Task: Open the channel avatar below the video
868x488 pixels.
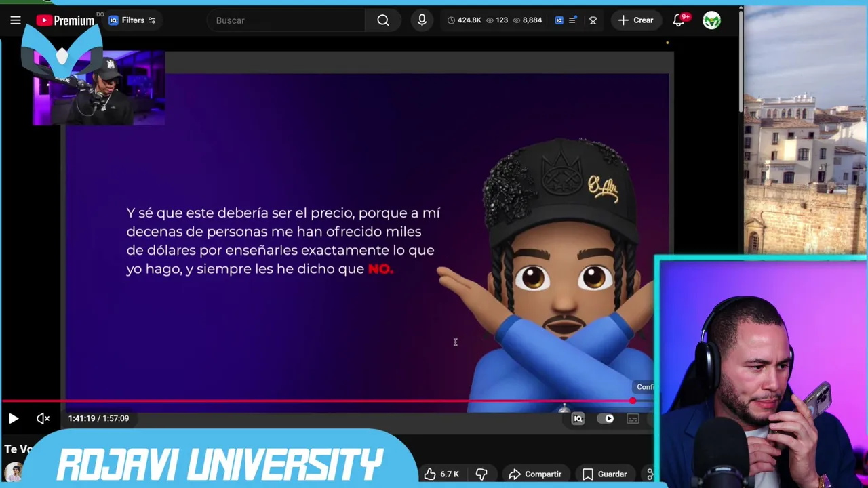Action: pos(13,472)
